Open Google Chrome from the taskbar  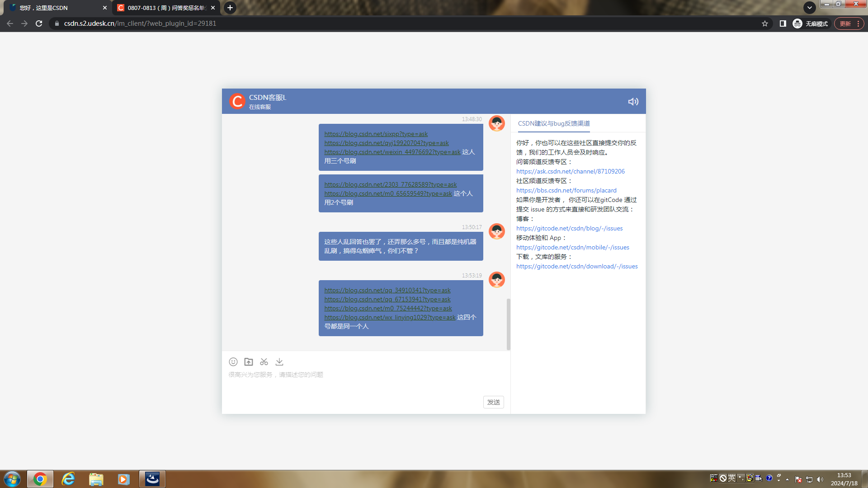coord(40,479)
